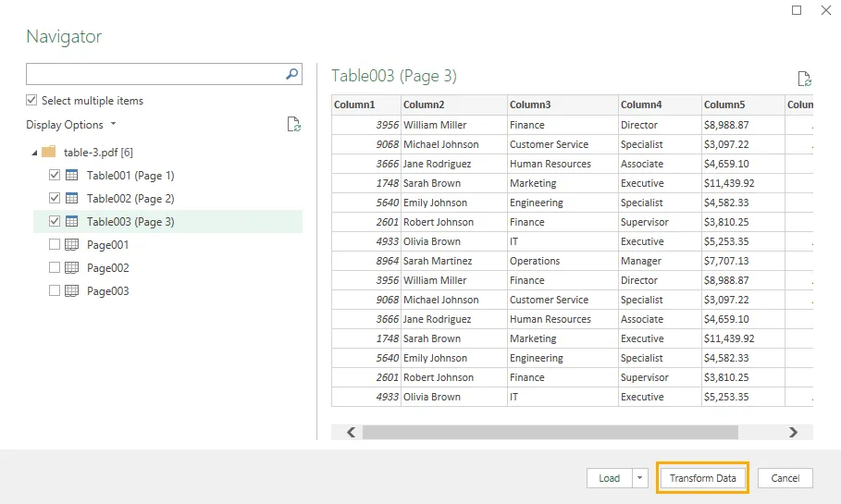Click the Column4 header
The height and width of the screenshot is (504, 841).
click(660, 104)
